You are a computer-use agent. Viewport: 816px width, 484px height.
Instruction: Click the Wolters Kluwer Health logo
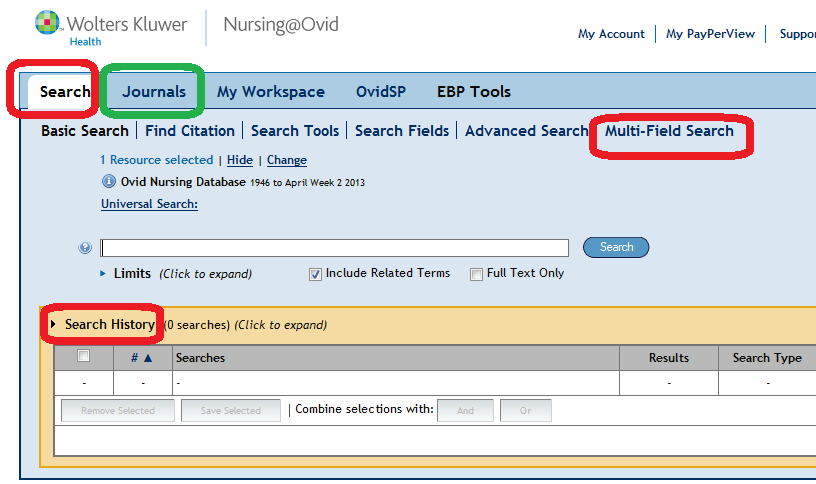[111, 29]
